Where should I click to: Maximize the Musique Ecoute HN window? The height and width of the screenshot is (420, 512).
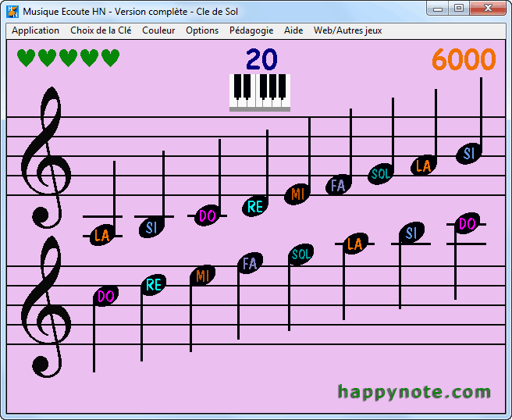(x=459, y=9)
